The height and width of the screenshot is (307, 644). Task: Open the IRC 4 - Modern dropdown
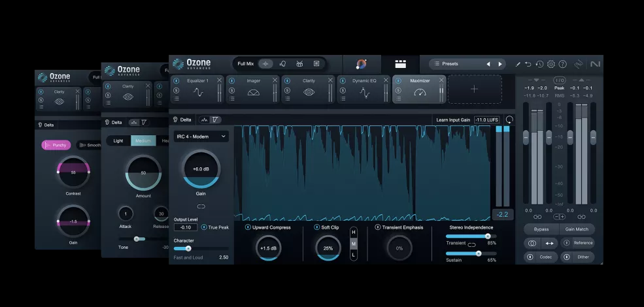201,137
